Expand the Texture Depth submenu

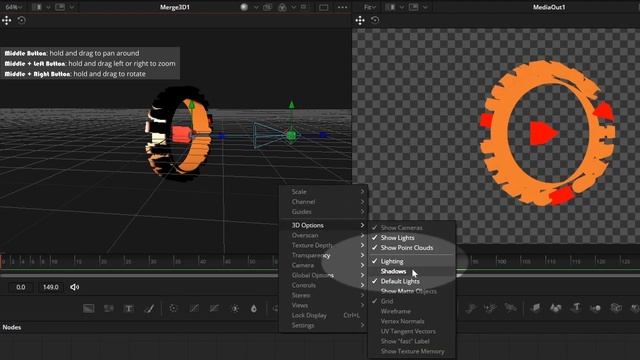(x=323, y=245)
